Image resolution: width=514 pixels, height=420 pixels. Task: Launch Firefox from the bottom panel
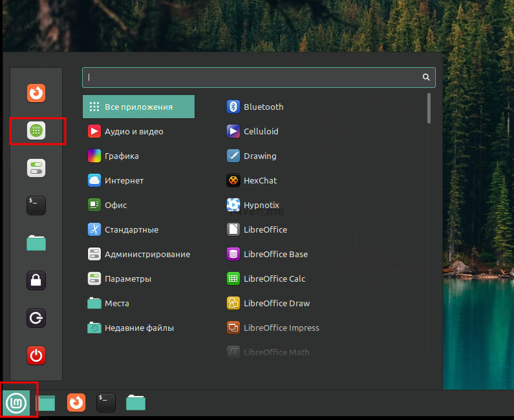(76, 403)
